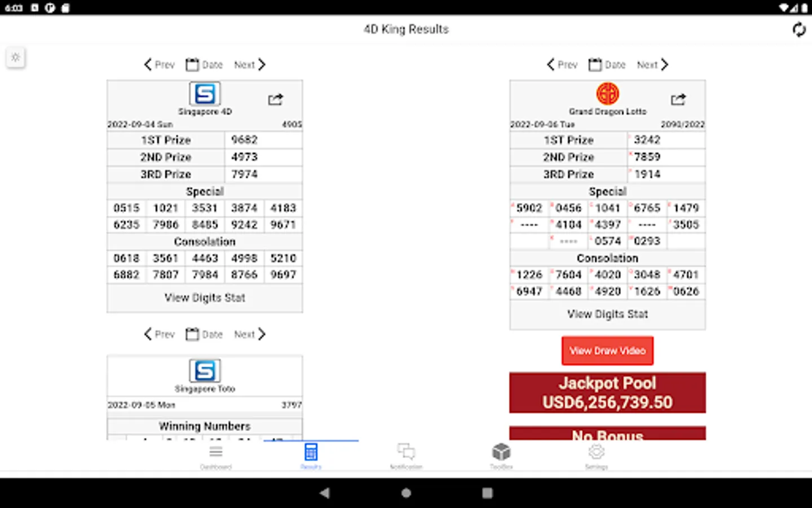The image size is (812, 508).
Task: Select Singapore 4D special number 9671
Action: pyautogui.click(x=283, y=225)
